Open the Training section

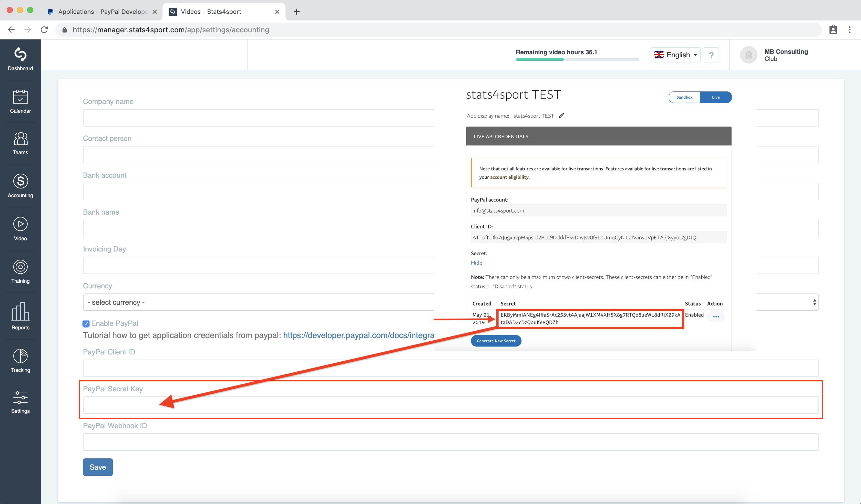click(x=20, y=271)
